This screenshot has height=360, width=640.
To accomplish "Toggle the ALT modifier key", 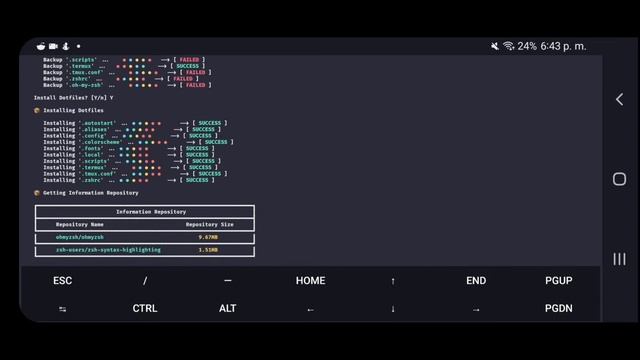I will click(228, 309).
